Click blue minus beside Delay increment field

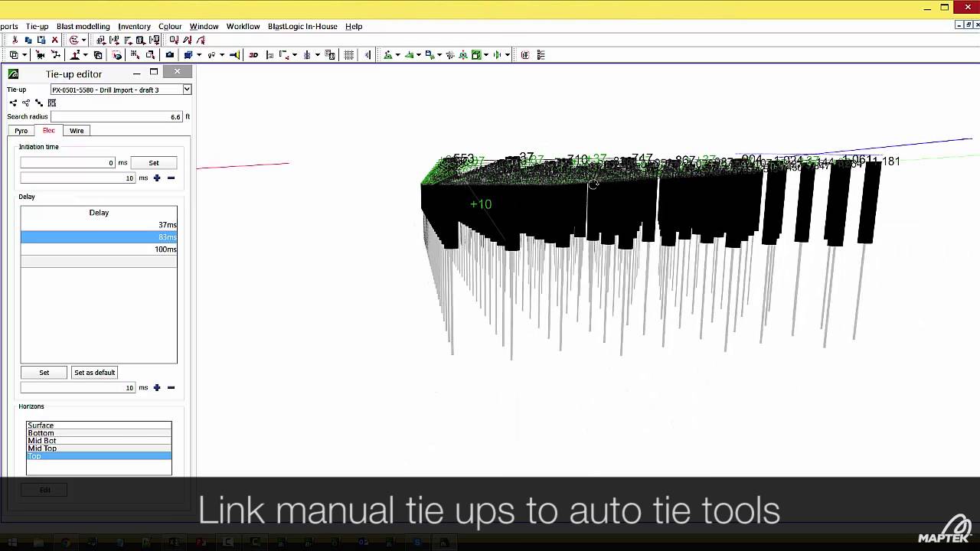(x=171, y=388)
